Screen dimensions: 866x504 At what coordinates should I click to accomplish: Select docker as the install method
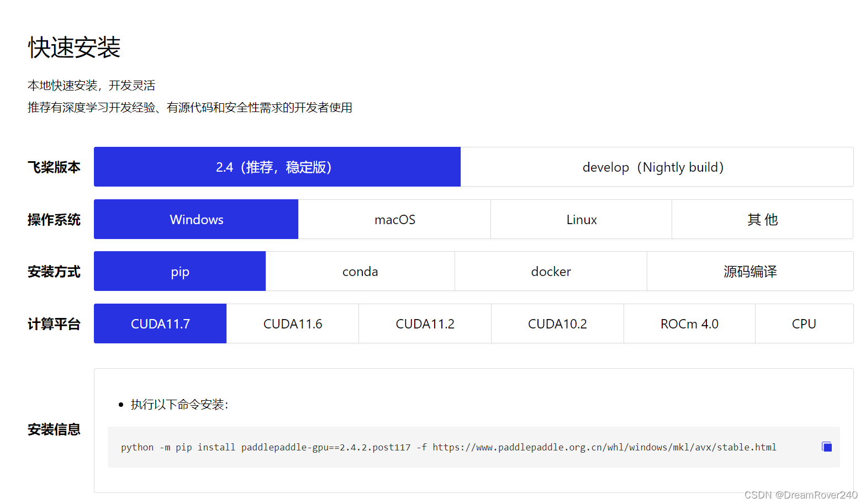point(551,271)
